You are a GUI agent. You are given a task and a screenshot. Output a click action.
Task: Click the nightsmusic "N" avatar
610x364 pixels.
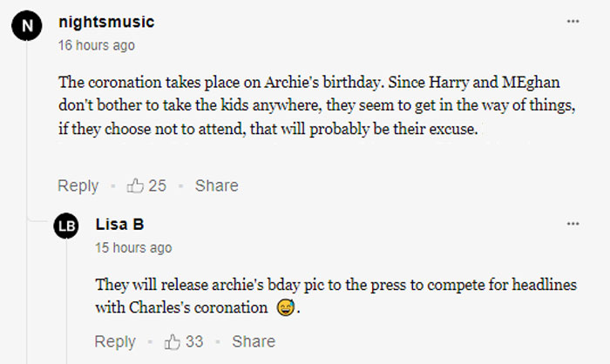coord(28,26)
